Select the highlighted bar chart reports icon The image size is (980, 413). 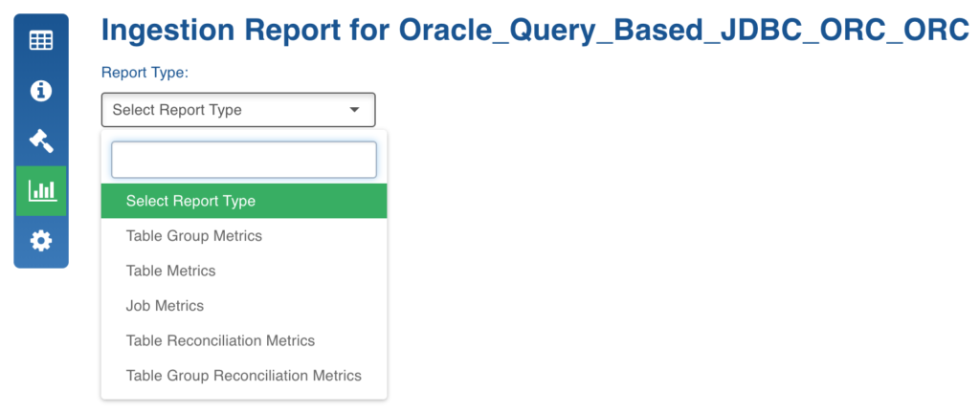pyautogui.click(x=41, y=191)
